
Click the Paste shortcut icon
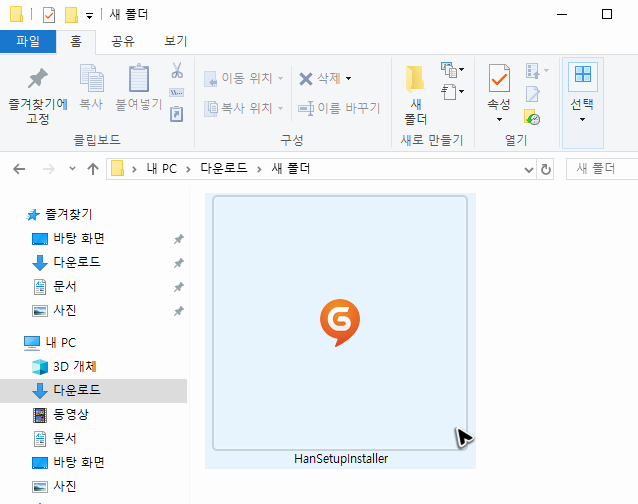(177, 114)
